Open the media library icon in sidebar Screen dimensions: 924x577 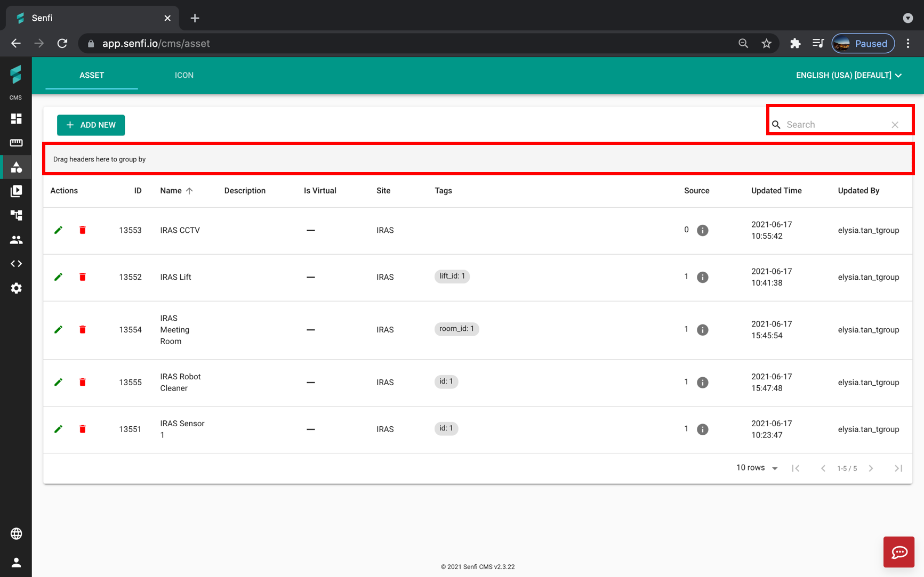pos(16,191)
